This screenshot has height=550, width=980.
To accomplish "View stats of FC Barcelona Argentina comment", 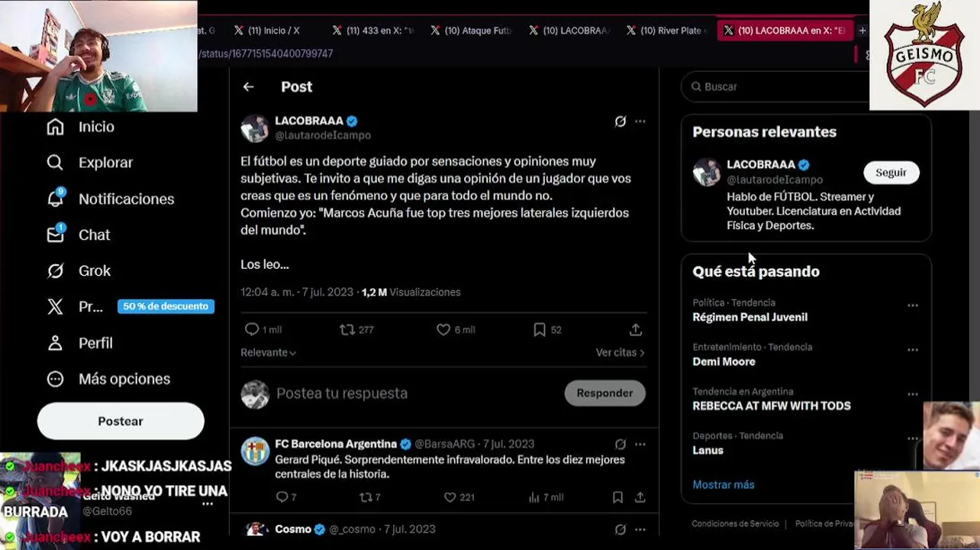I will pyautogui.click(x=534, y=497).
